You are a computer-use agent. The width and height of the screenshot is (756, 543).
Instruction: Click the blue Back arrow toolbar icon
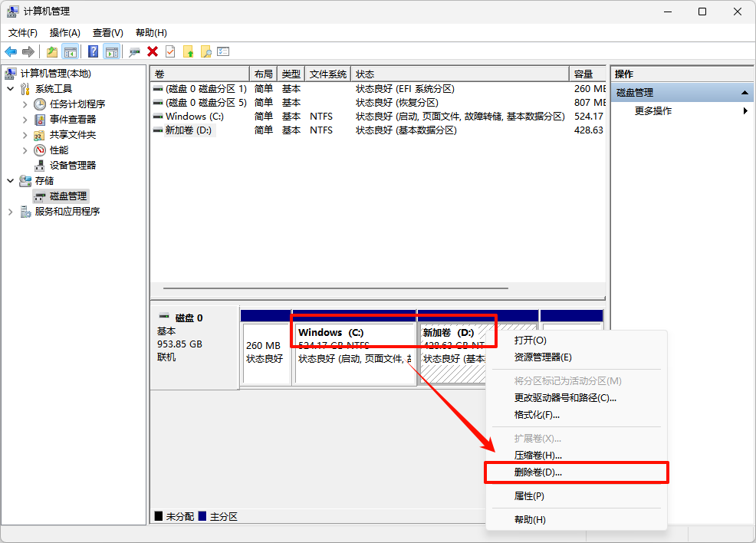11,51
